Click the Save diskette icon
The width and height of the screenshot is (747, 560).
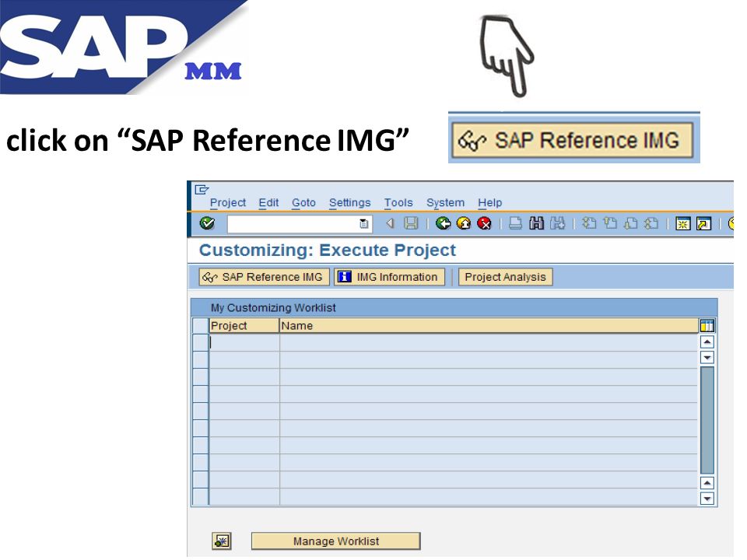tap(411, 223)
